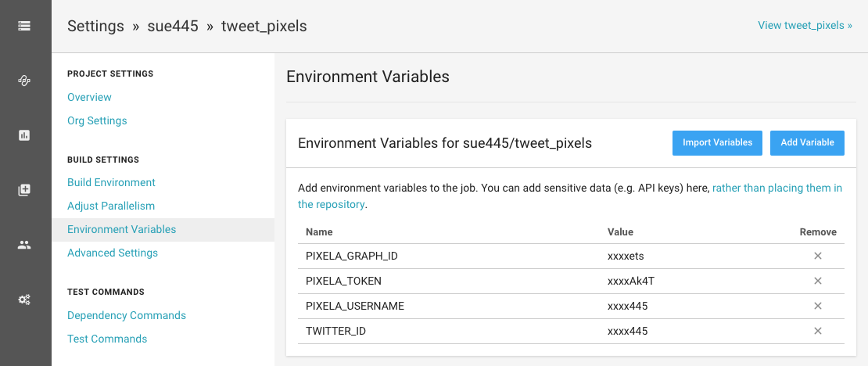Remove the TWITTER_ID variable
This screenshot has height=366, width=868.
pos(818,331)
